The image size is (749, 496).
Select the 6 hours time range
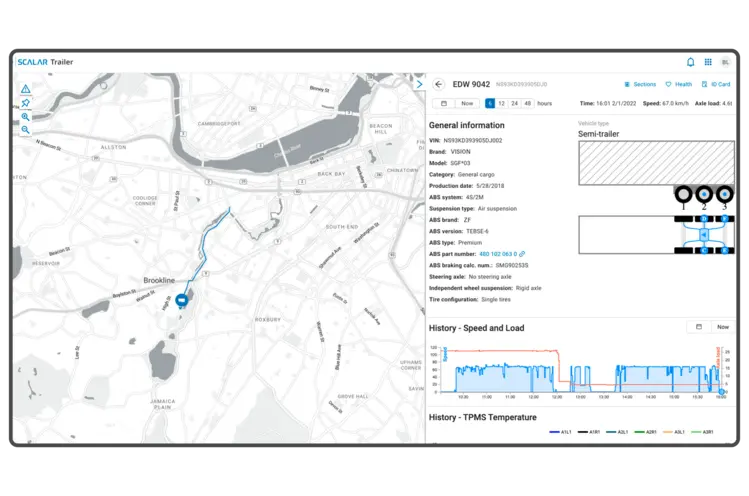point(489,103)
